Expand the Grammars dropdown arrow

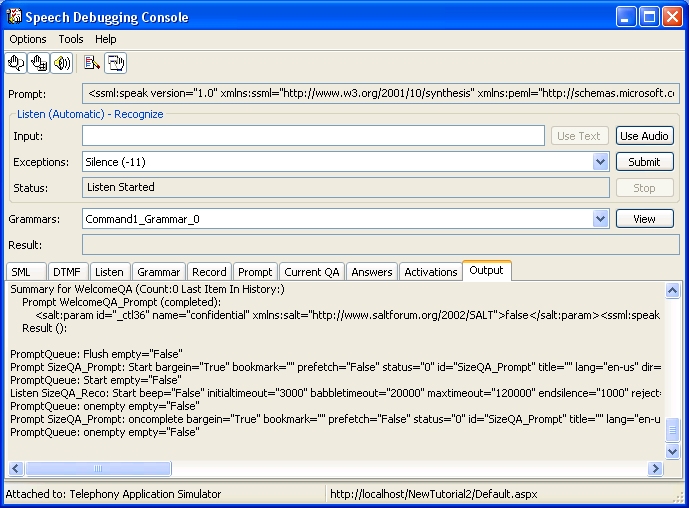[x=600, y=218]
